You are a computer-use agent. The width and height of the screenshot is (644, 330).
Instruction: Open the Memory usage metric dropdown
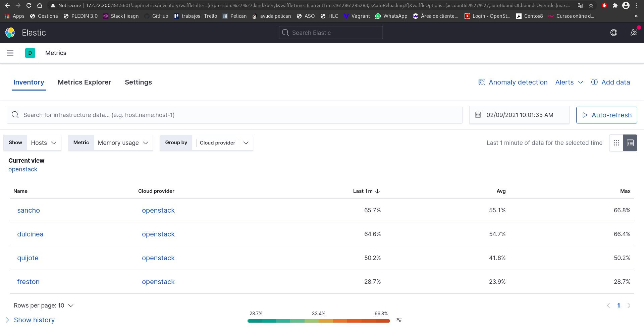click(123, 143)
